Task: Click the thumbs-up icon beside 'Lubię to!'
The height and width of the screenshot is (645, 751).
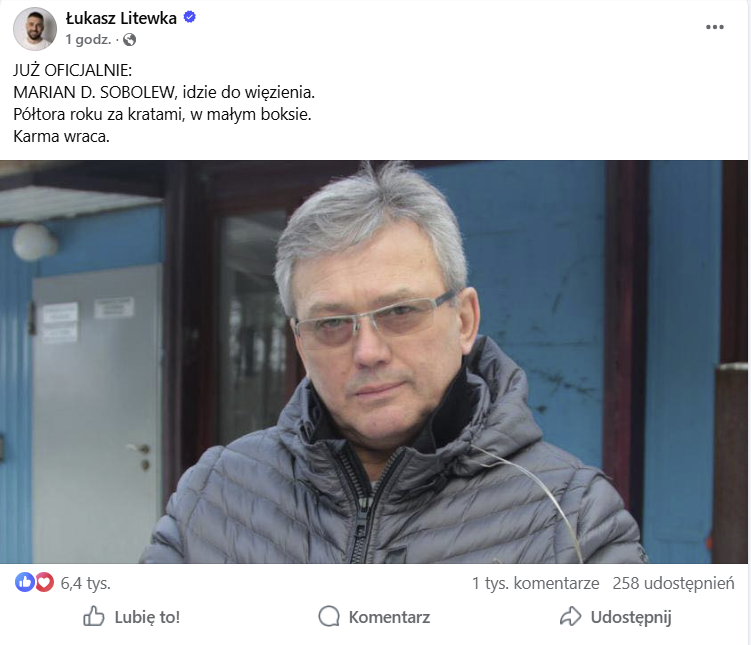Action: point(93,616)
